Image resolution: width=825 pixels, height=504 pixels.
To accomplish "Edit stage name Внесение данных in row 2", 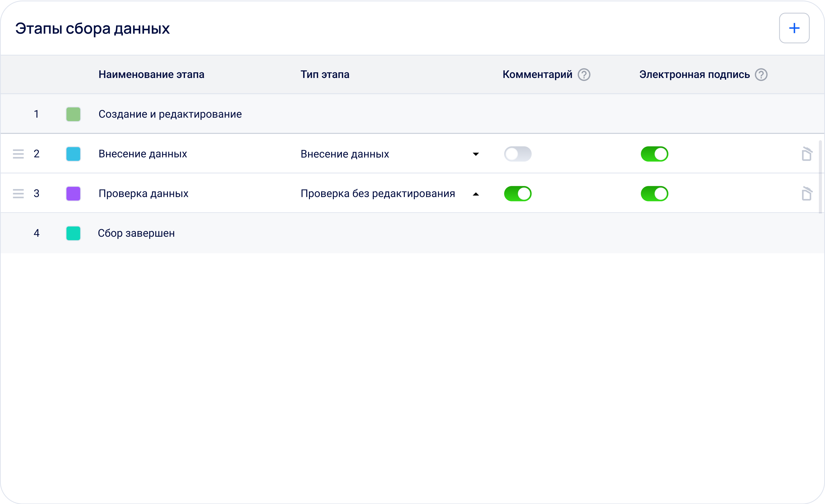I will coord(143,154).
